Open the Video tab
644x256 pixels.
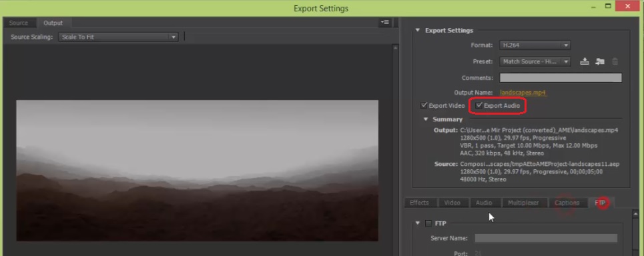(x=452, y=203)
